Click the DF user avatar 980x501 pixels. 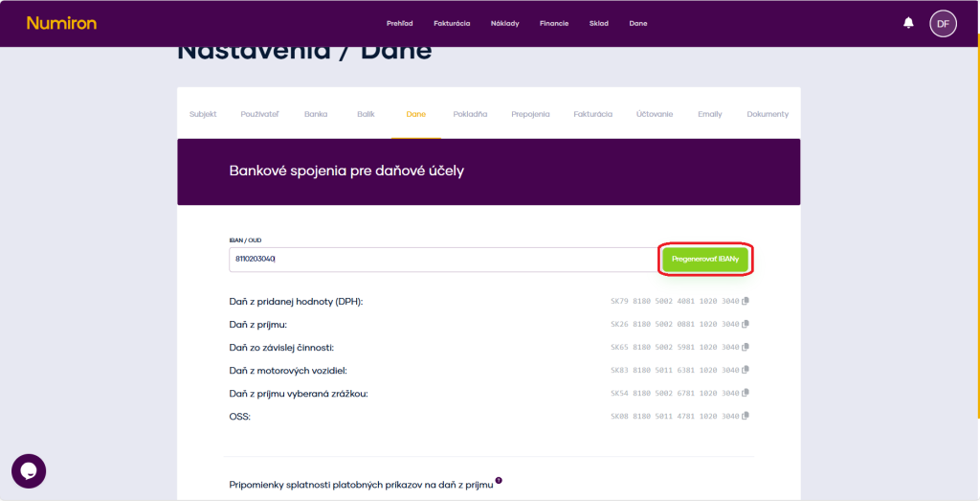943,23
